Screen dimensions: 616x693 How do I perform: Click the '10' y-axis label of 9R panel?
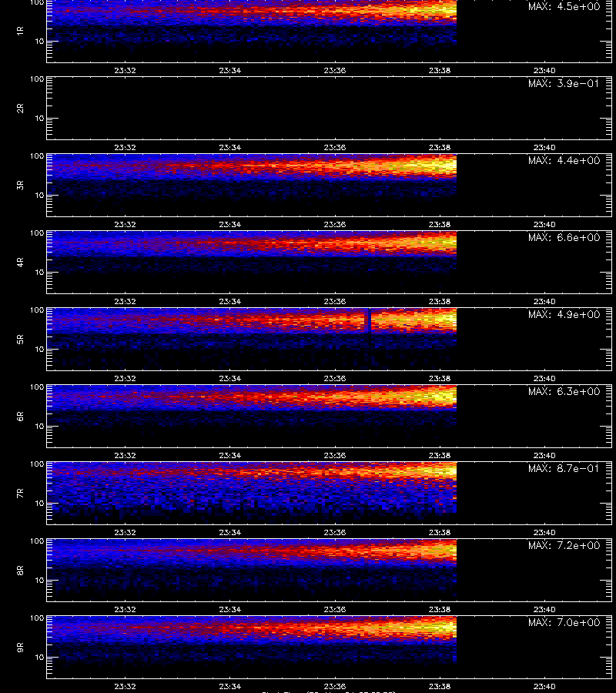point(39,658)
